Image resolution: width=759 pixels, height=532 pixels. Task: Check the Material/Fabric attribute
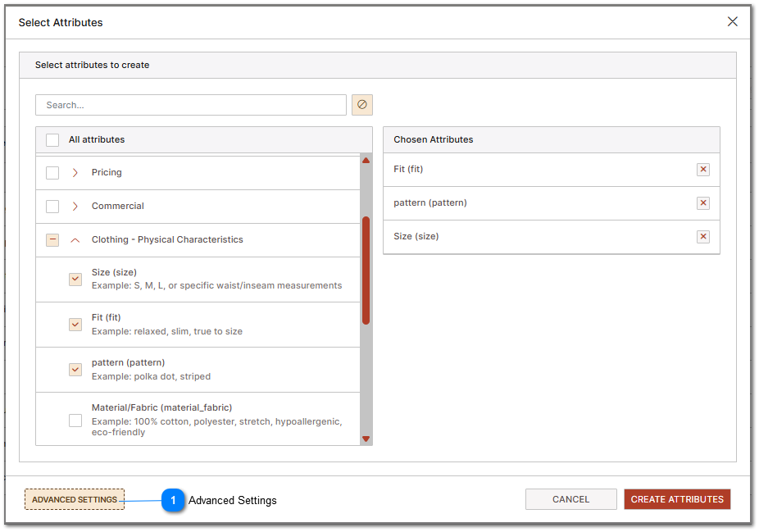tap(75, 420)
